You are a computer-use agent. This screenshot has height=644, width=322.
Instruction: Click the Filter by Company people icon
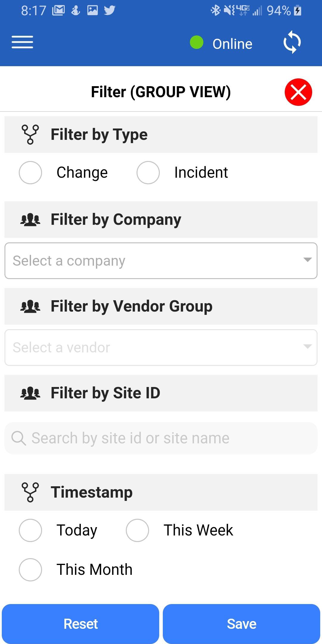[30, 220]
